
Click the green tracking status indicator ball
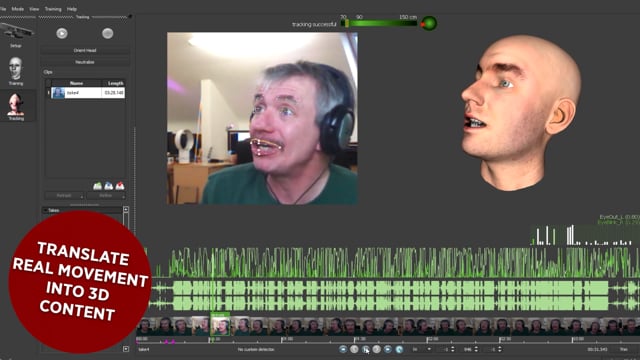pos(429,23)
